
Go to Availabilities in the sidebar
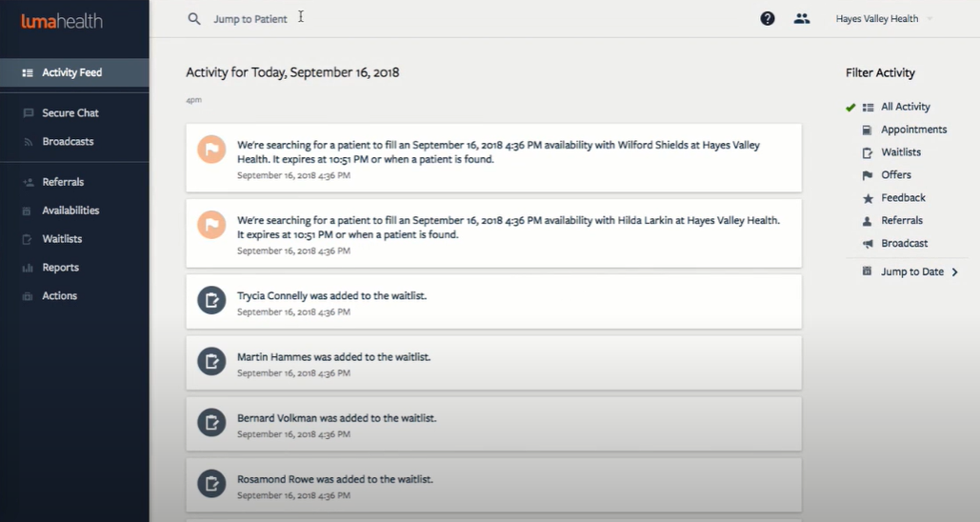coord(70,211)
